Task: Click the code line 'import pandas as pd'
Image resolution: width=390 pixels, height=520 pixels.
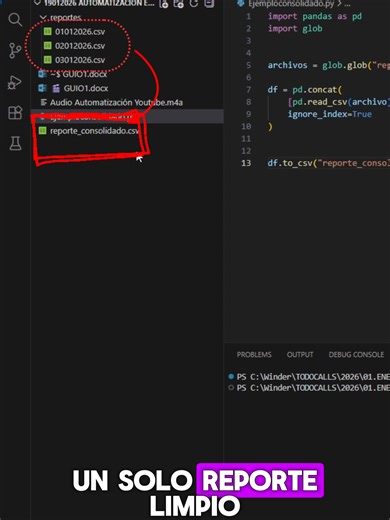Action: pos(315,16)
